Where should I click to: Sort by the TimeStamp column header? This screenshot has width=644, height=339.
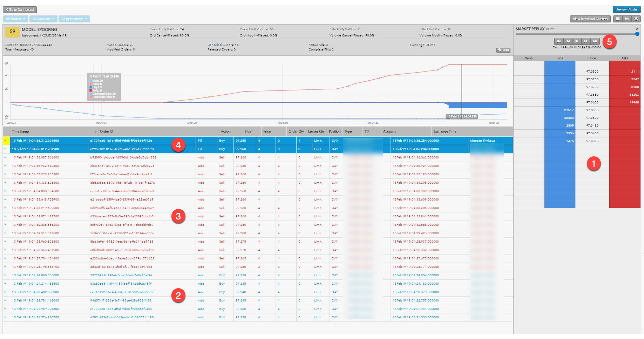[x=21, y=131]
